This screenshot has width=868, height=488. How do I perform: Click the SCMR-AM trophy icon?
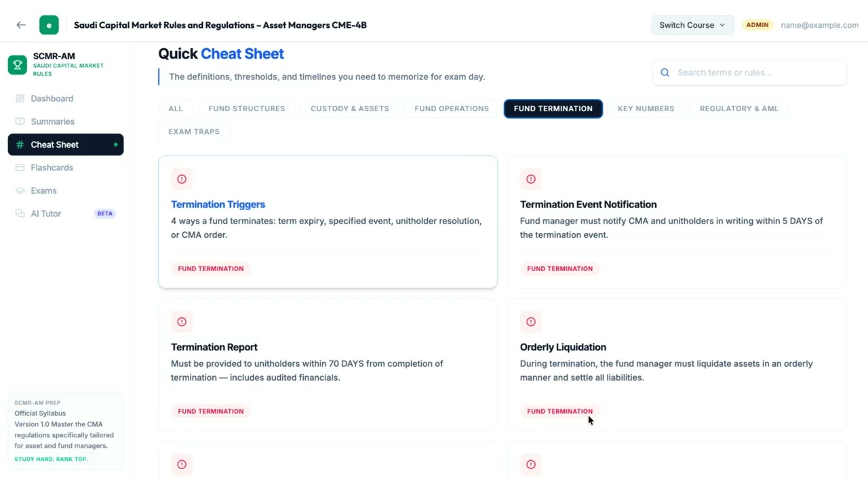(18, 65)
